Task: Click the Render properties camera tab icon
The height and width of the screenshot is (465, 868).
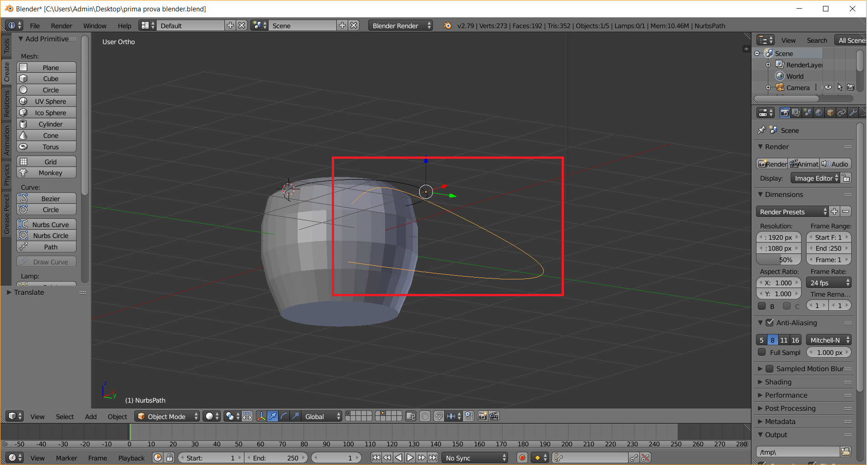Action: click(x=785, y=113)
